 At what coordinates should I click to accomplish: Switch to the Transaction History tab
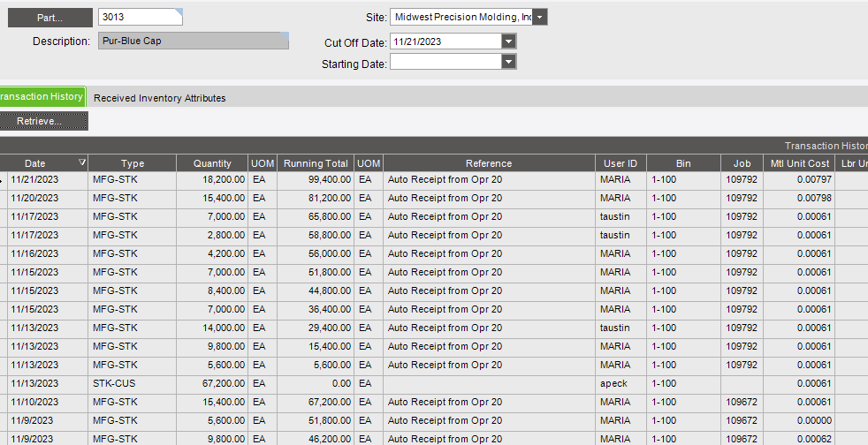coord(42,96)
